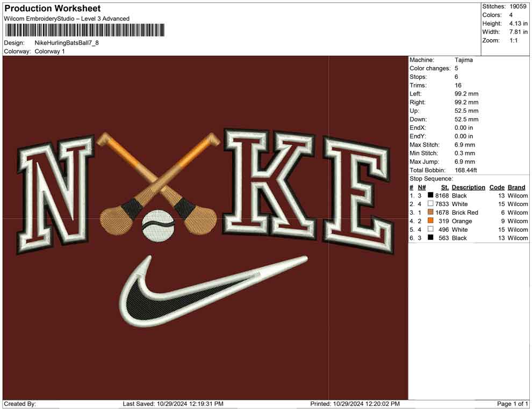This screenshot has height=409, width=532.
Task: Click the Max Jump value 6.9 mm
Action: click(x=465, y=162)
